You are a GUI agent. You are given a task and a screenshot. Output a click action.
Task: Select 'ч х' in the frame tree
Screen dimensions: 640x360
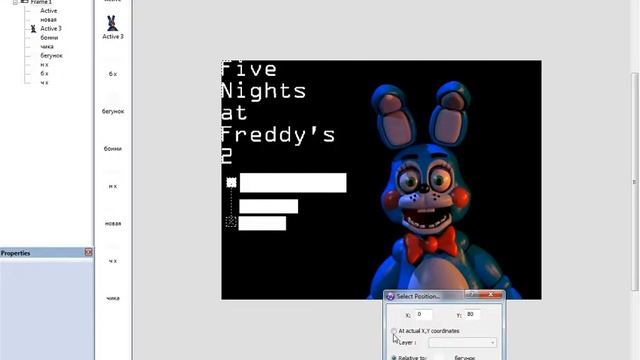[x=44, y=82]
